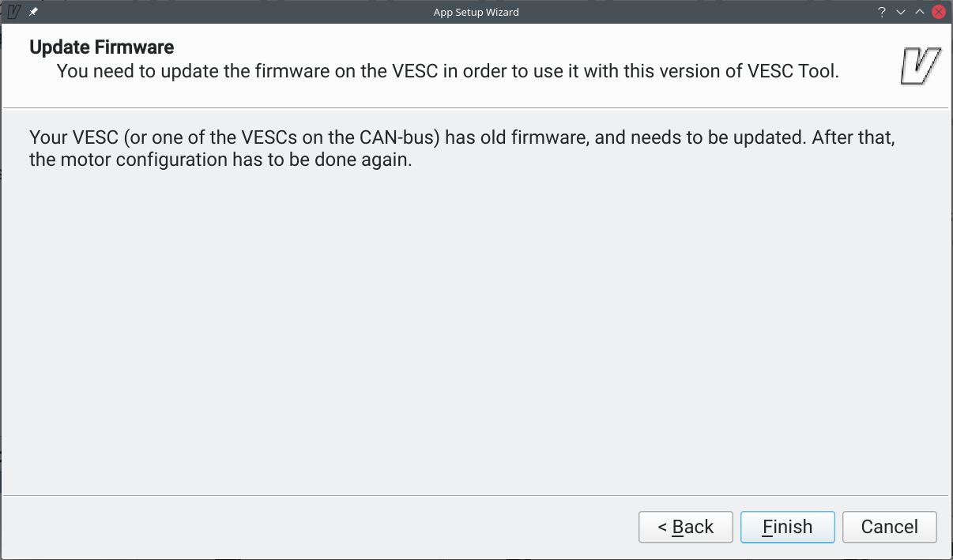Go to the previous page with Back
This screenshot has height=560, width=953.
686,527
